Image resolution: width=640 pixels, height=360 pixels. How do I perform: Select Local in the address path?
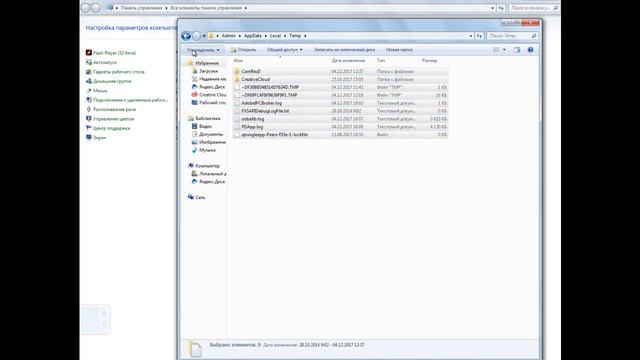pyautogui.click(x=276, y=36)
